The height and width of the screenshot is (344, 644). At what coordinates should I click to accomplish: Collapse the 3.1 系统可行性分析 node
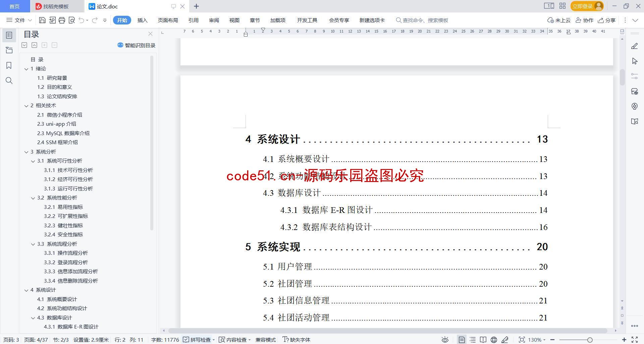tap(33, 161)
